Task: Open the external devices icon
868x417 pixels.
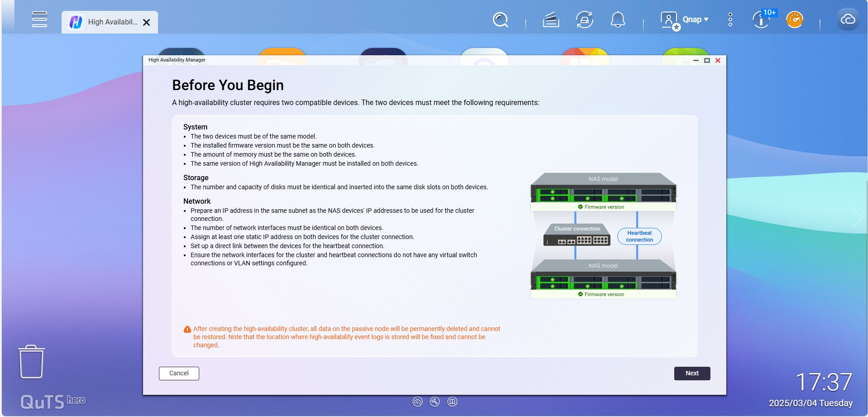Action: [585, 20]
